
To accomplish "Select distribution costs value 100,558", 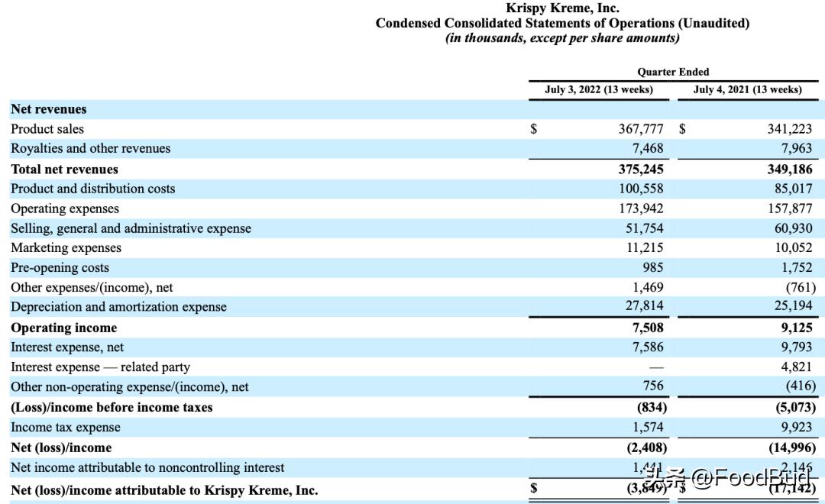I will (x=641, y=189).
